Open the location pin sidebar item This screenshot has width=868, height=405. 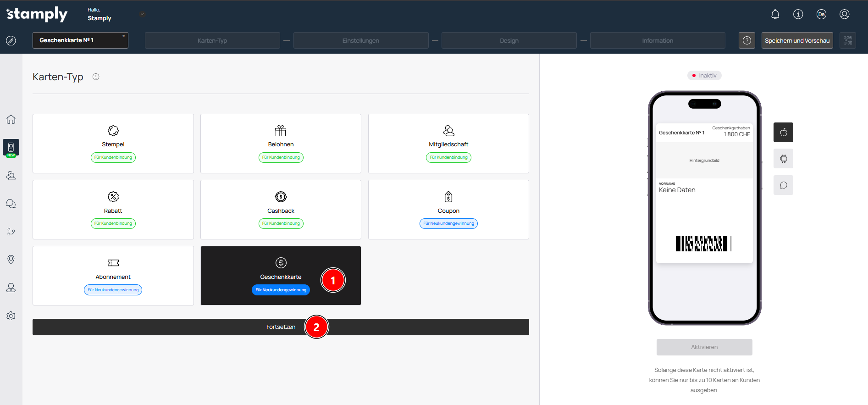pyautogui.click(x=11, y=260)
